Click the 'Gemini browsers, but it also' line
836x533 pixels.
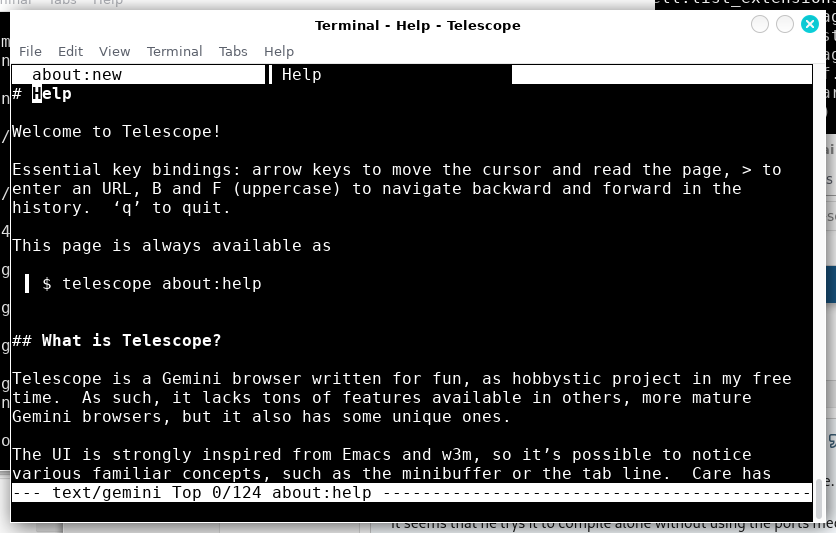point(261,417)
